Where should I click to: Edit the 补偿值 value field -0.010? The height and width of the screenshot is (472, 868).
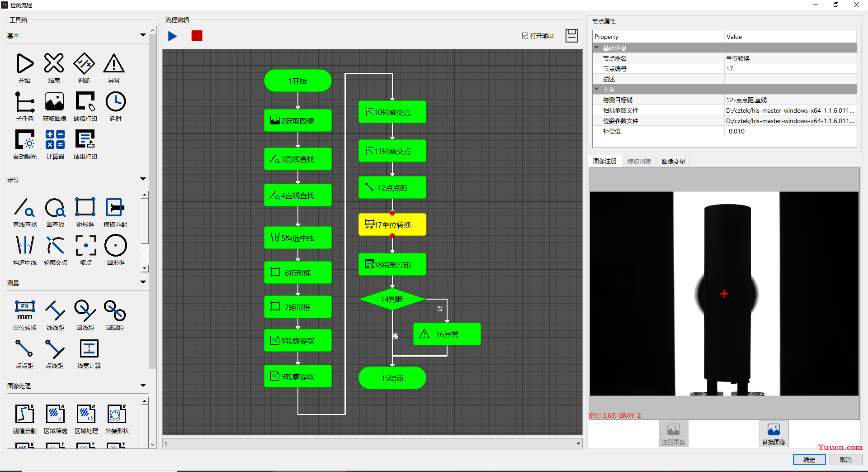(x=790, y=131)
